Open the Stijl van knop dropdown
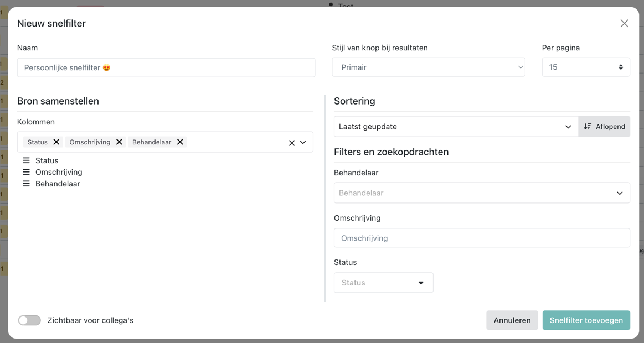 429,67
